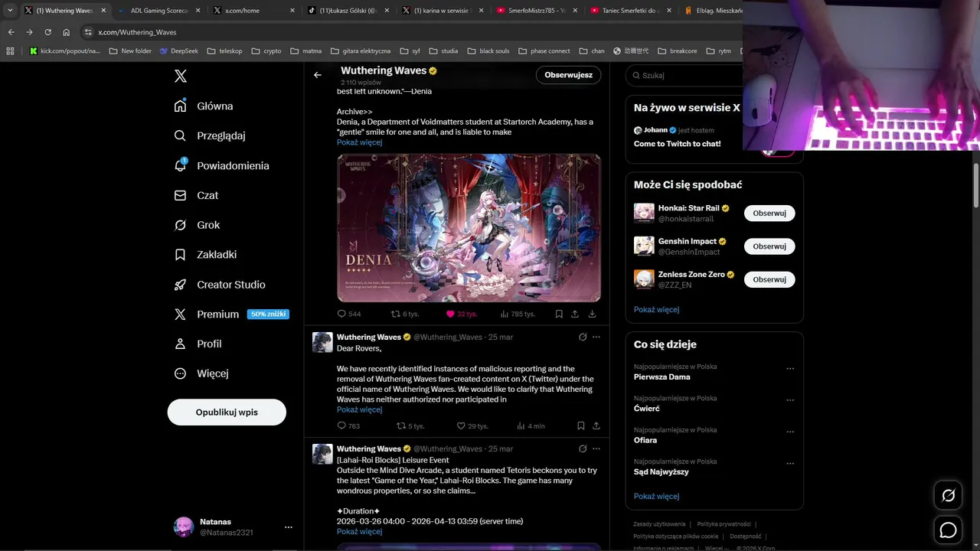The width and height of the screenshot is (980, 551).
Task: Open options for Sąd Najwyższy trend
Action: [790, 463]
